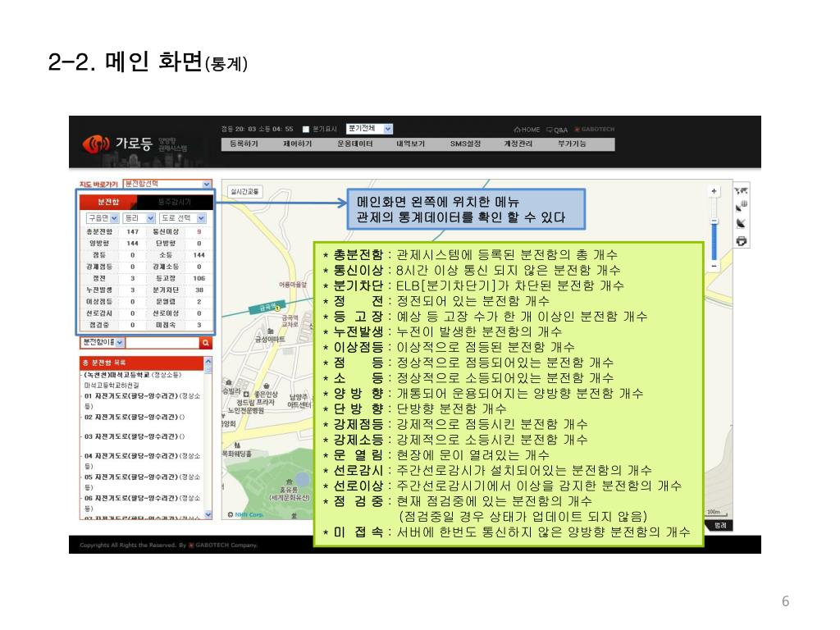Click the world map view icon

point(741,190)
